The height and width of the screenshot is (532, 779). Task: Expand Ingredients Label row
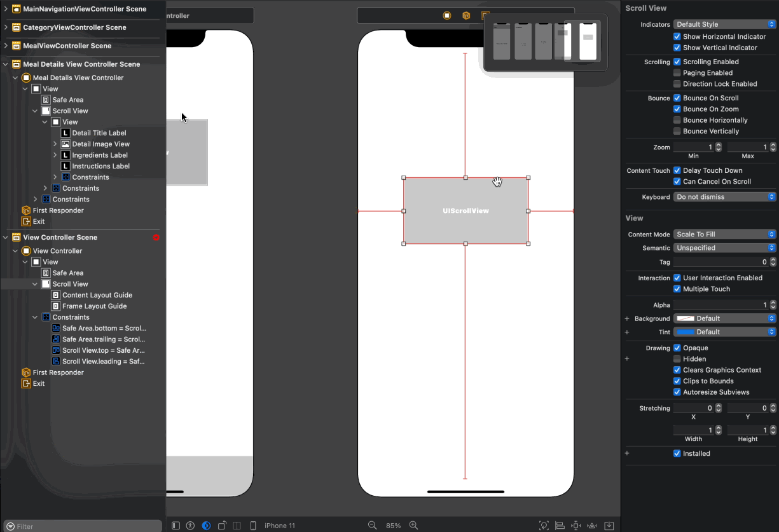(55, 155)
